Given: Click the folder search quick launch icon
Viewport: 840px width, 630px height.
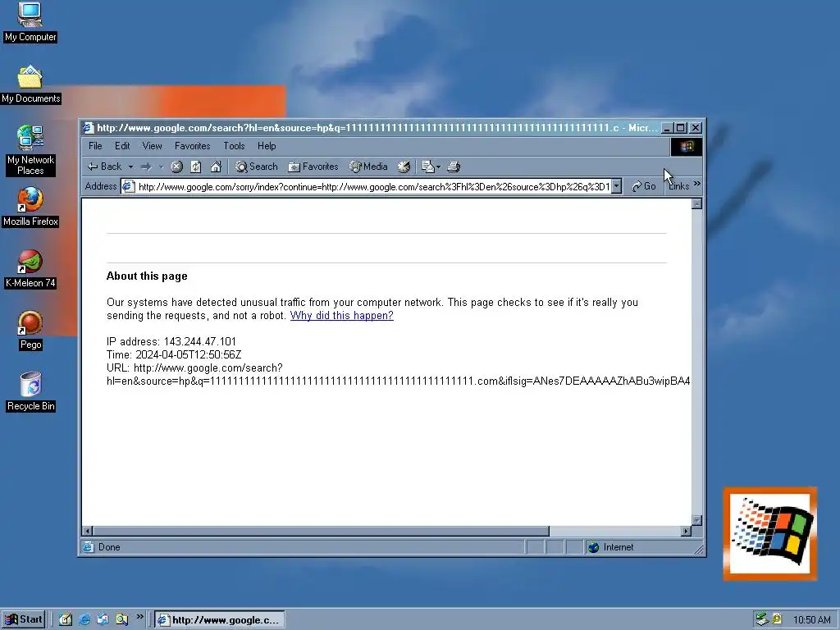Looking at the screenshot, I should pos(122,620).
